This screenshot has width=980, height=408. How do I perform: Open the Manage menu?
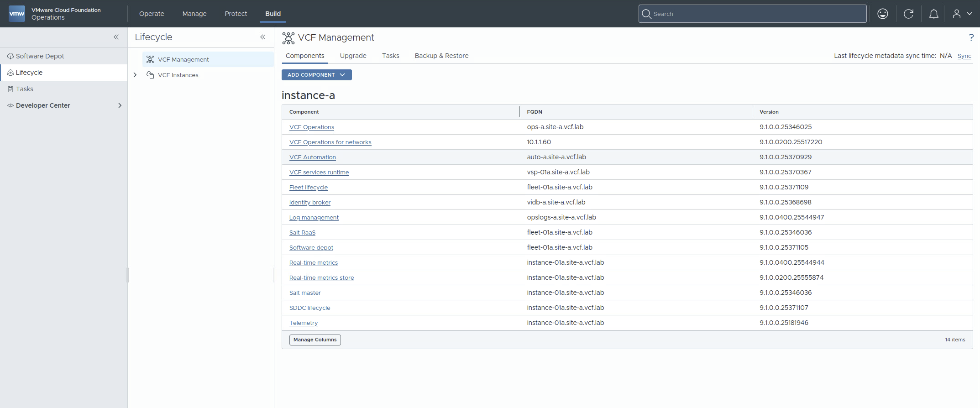[194, 14]
